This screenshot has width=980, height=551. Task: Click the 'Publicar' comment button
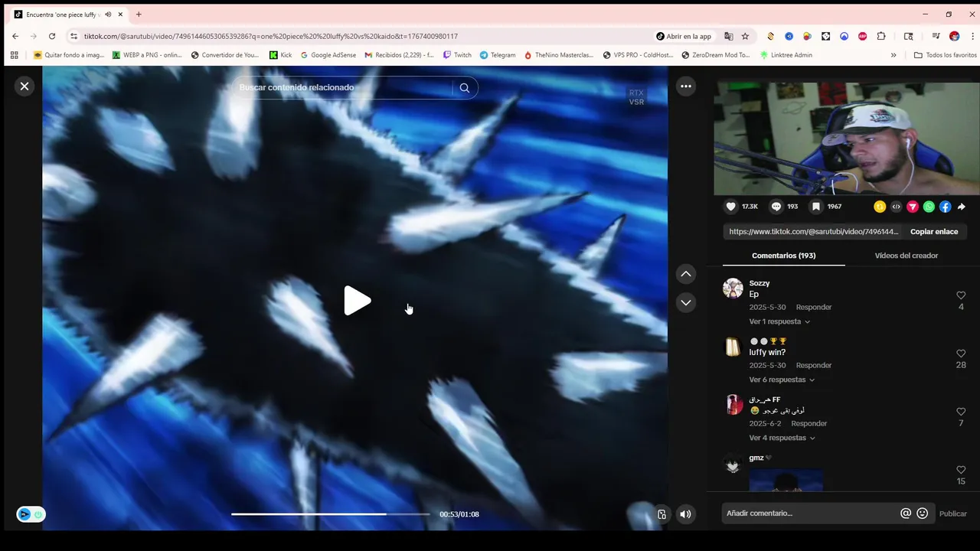953,514
